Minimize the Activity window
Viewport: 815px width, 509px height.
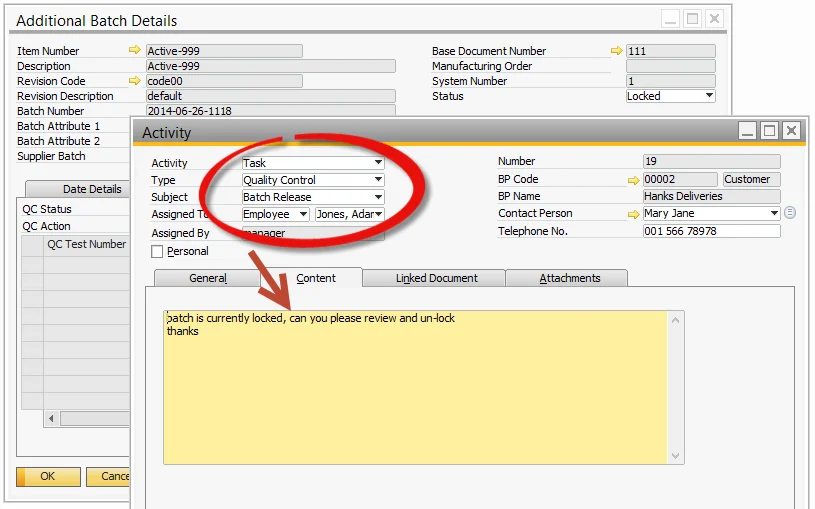pyautogui.click(x=747, y=130)
